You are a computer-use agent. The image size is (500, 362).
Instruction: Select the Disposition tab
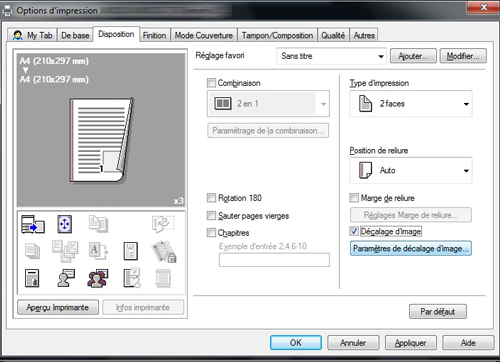pos(116,34)
